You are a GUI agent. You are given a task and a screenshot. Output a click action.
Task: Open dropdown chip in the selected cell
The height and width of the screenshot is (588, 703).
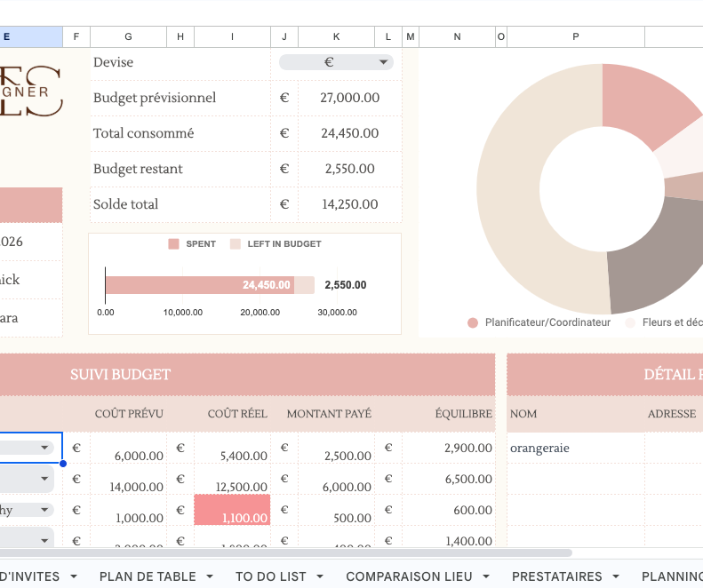[44, 449]
